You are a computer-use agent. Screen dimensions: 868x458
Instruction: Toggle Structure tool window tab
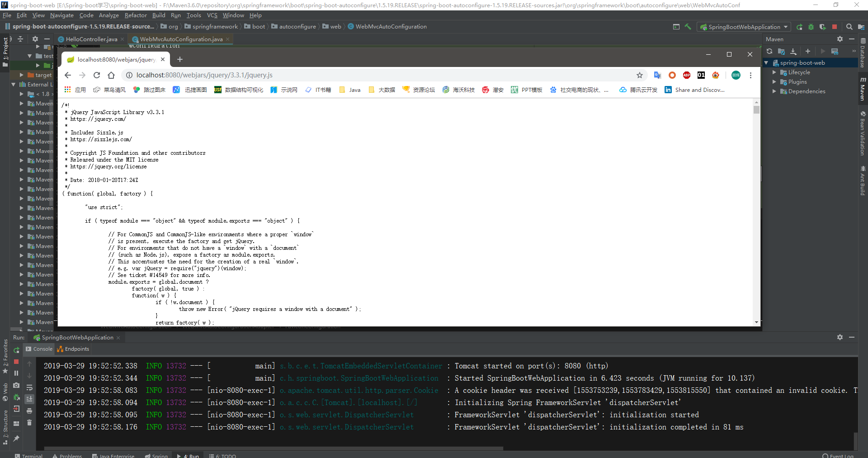coord(5,428)
